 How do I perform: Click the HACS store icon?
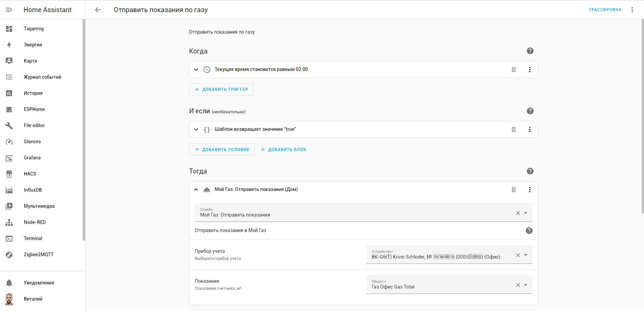(9, 174)
